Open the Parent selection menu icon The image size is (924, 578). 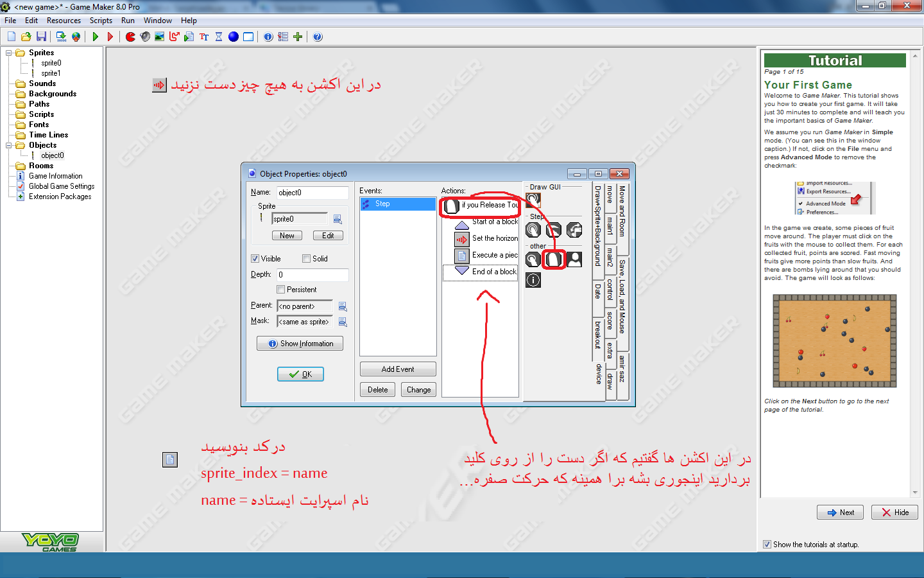(x=343, y=306)
